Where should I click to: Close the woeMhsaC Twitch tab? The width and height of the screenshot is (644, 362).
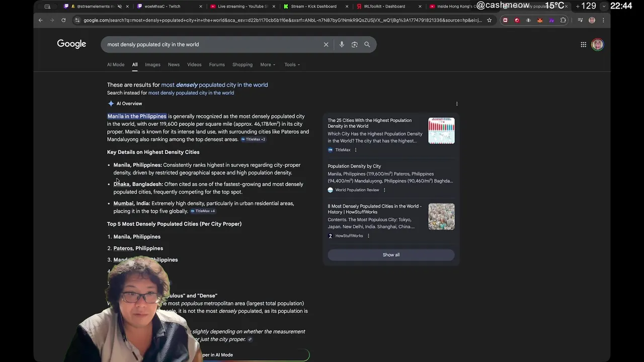click(x=201, y=7)
